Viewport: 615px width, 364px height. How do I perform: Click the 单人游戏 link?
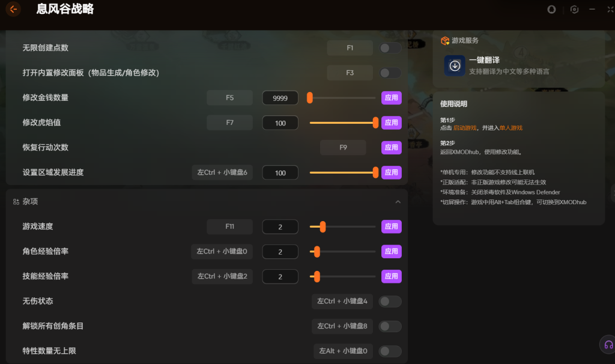[511, 128]
